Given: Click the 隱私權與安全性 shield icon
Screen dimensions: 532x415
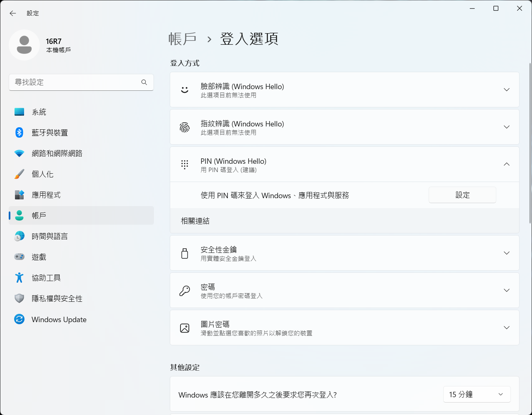Looking at the screenshot, I should (20, 299).
